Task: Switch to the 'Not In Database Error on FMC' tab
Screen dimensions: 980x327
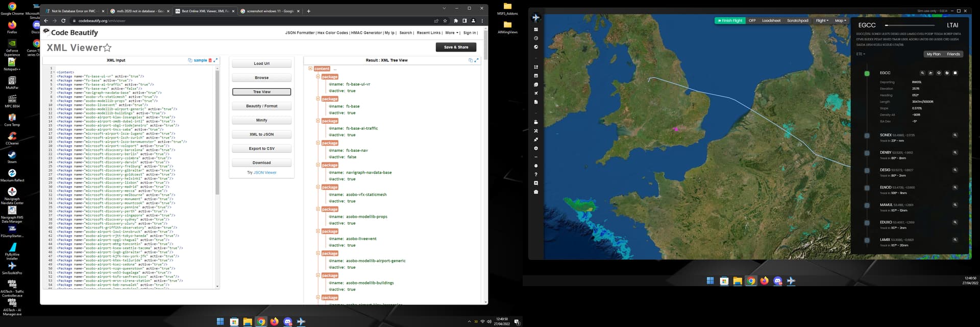Action: [73, 11]
